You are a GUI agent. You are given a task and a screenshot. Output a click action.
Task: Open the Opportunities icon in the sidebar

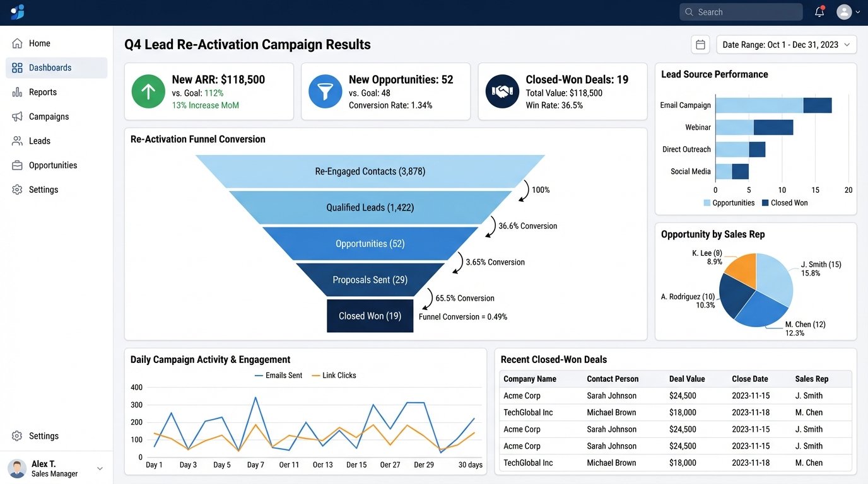pos(20,165)
